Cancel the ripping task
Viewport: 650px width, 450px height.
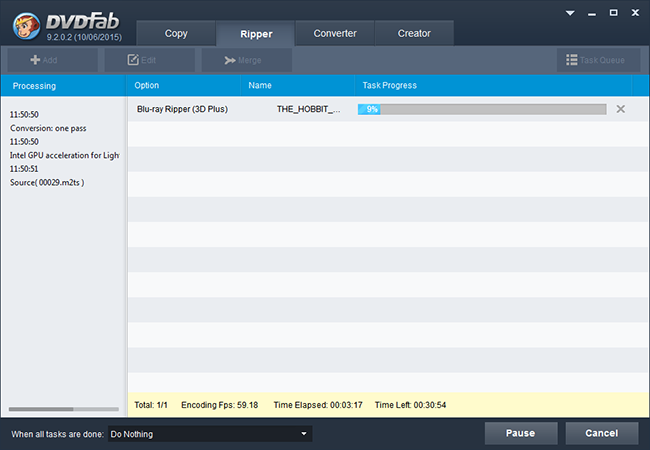pos(601,433)
